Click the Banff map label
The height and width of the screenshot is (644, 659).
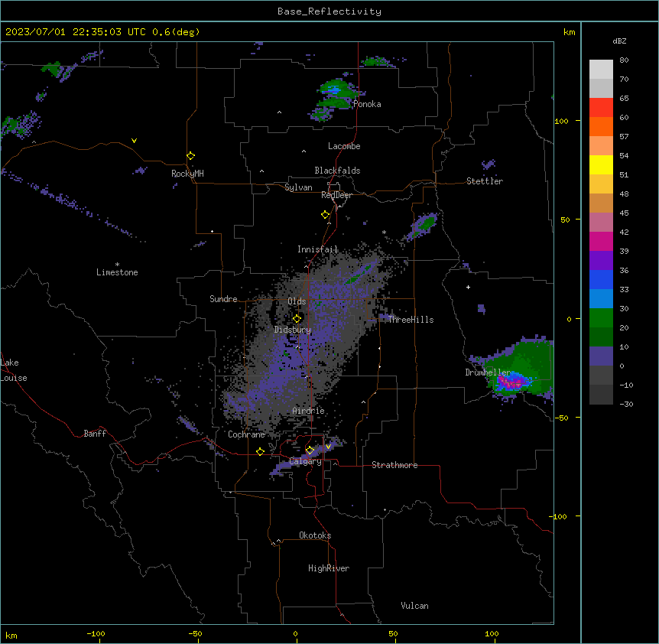point(95,434)
